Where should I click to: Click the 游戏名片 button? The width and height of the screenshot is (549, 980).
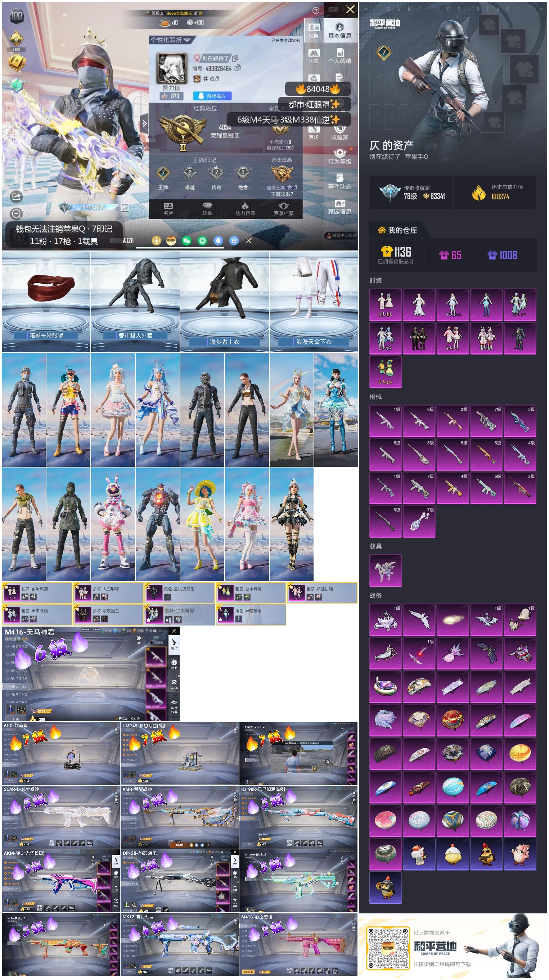pyautogui.click(x=212, y=96)
